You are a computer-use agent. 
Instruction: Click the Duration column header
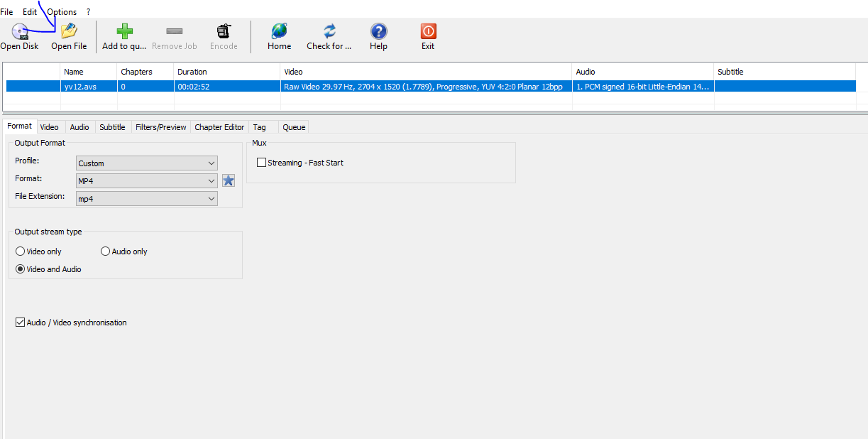(227, 72)
